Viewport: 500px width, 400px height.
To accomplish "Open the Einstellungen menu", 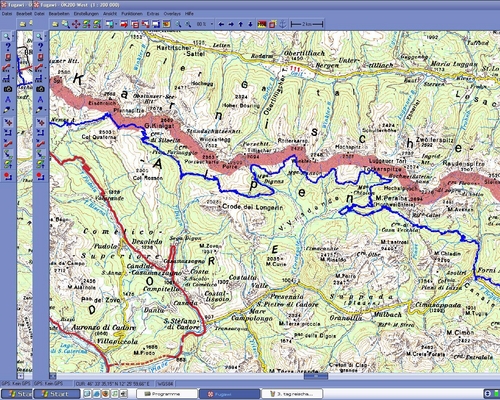I will (86, 14).
